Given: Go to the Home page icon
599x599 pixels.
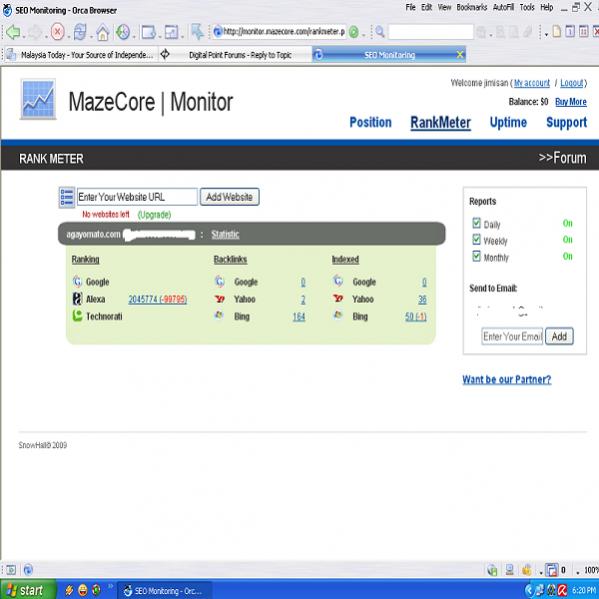Looking at the screenshot, I should tap(102, 32).
